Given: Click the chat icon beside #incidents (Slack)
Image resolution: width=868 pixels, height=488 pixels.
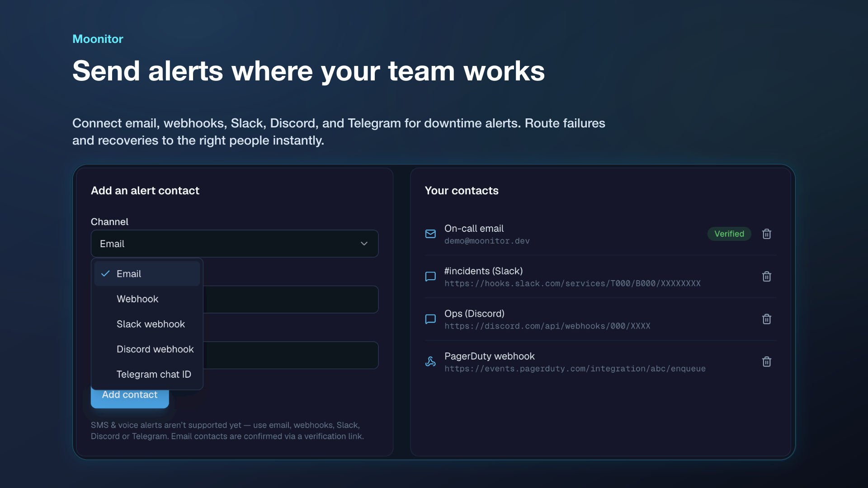Looking at the screenshot, I should [x=430, y=277].
